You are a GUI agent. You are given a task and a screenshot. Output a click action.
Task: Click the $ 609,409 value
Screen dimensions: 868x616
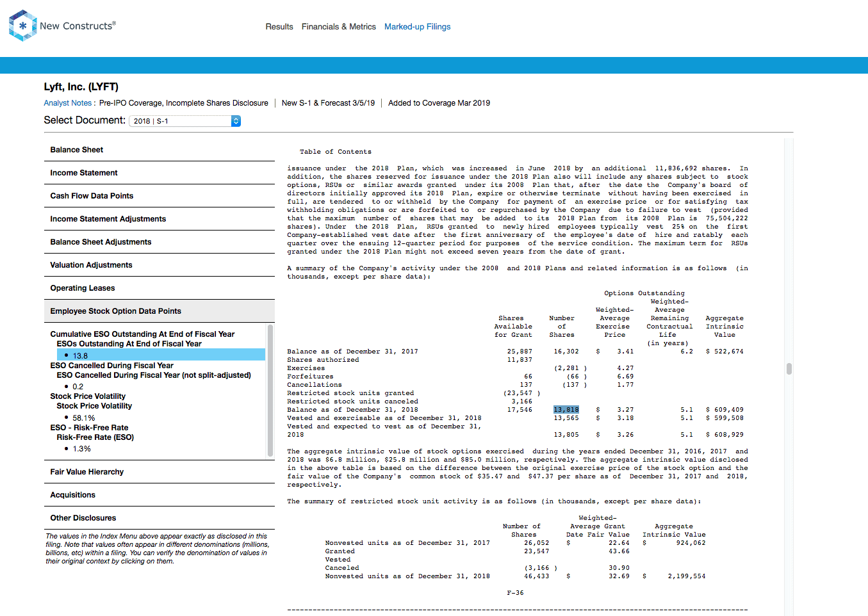click(x=725, y=410)
